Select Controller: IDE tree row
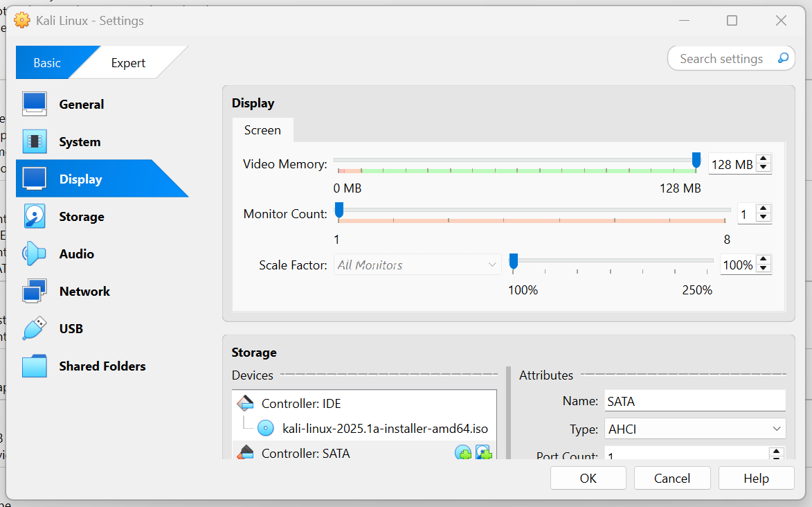The image size is (812, 507). coord(364,403)
